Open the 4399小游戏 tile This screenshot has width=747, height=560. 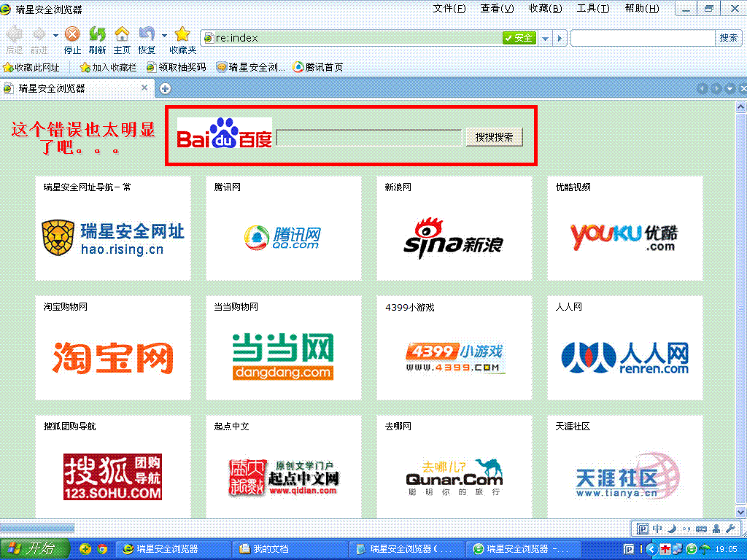(454, 348)
